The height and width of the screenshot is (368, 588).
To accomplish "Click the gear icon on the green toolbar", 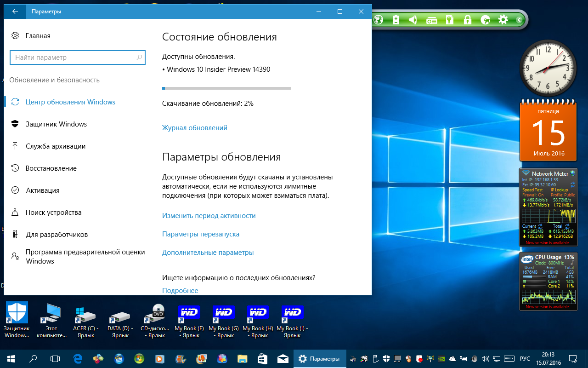I will pyautogui.click(x=503, y=20).
